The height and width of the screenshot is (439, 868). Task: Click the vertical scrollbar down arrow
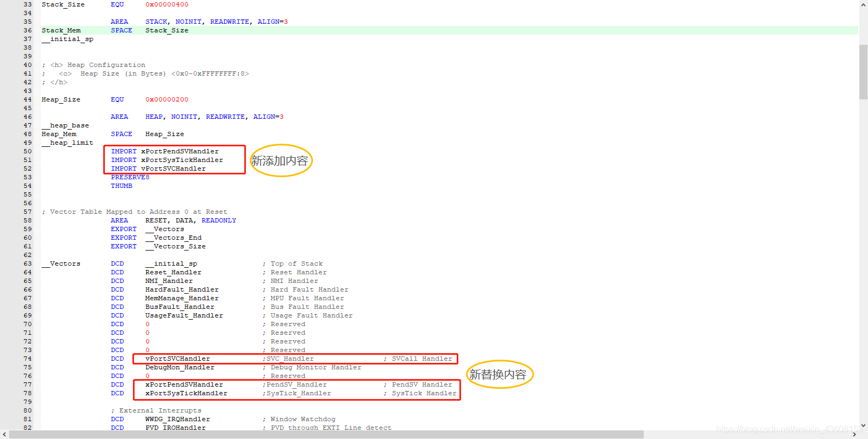pyautogui.click(x=863, y=426)
